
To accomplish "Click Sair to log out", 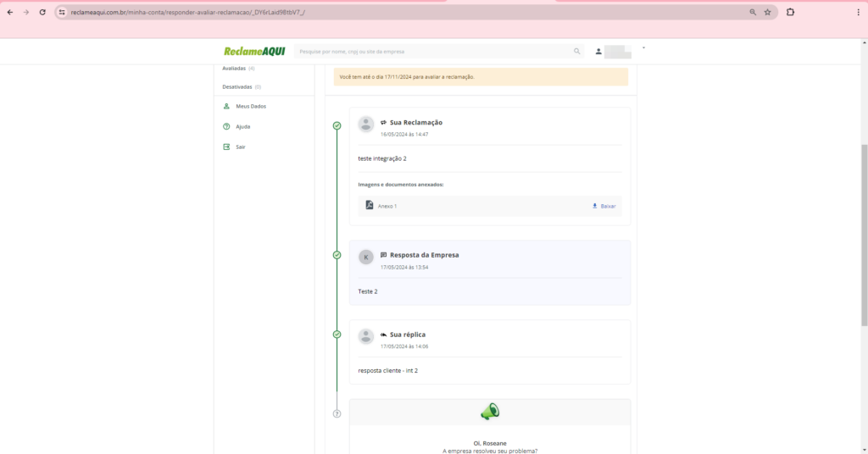I will [x=240, y=147].
